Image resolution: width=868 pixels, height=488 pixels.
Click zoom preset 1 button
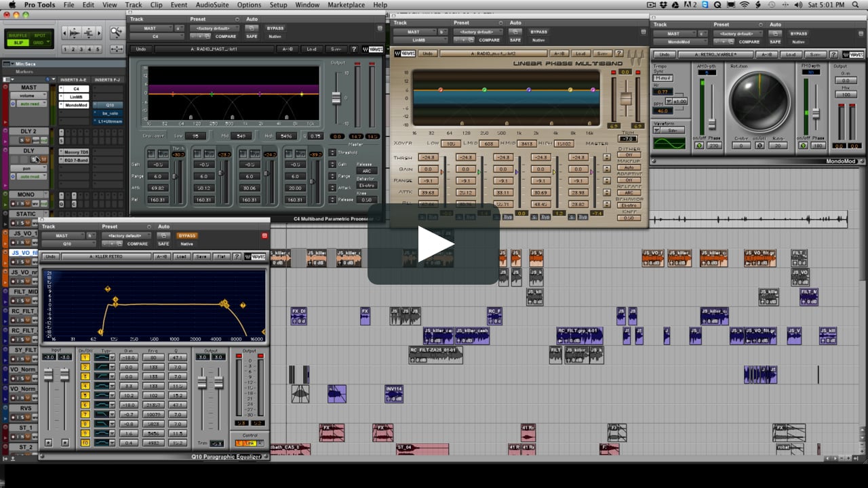65,49
